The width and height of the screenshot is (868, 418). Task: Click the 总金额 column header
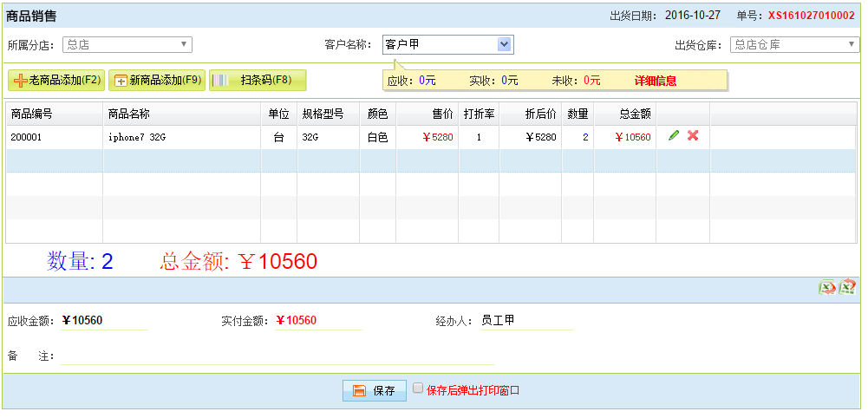[x=635, y=114]
